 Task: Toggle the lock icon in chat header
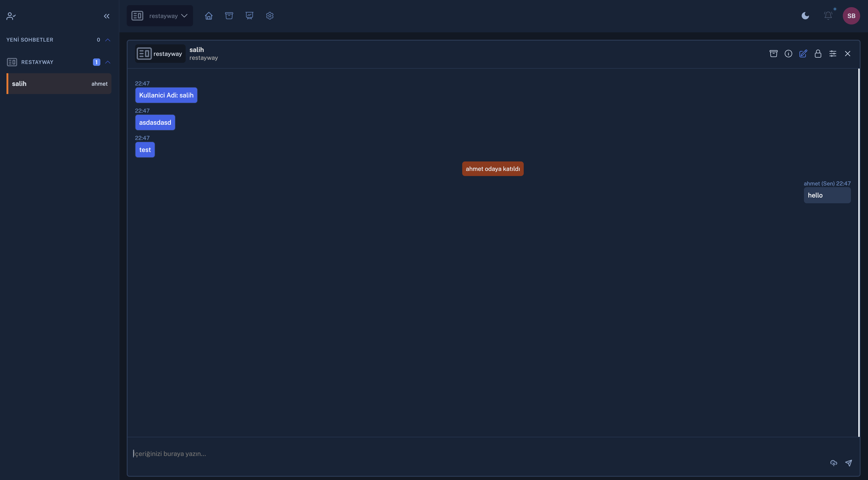[818, 54]
